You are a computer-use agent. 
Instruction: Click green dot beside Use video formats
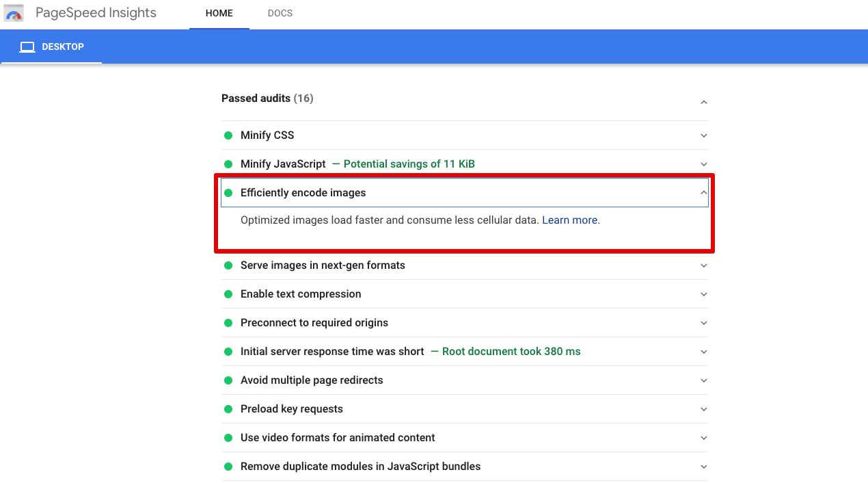point(228,438)
